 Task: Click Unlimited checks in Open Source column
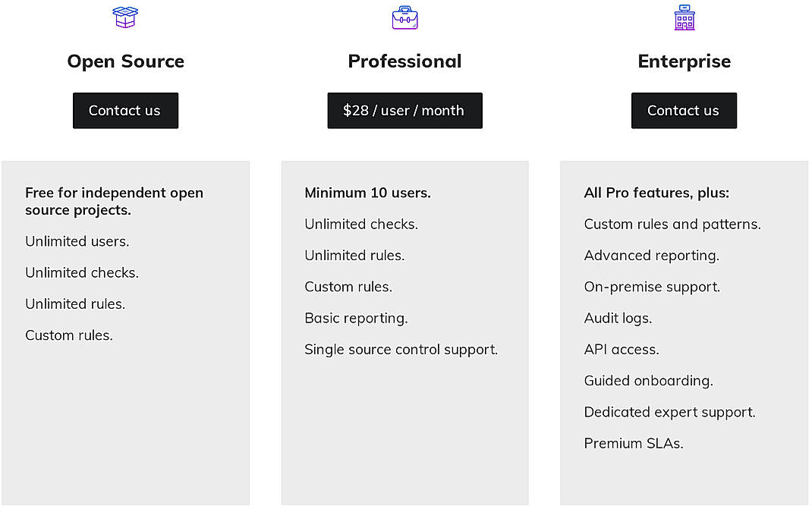81,272
